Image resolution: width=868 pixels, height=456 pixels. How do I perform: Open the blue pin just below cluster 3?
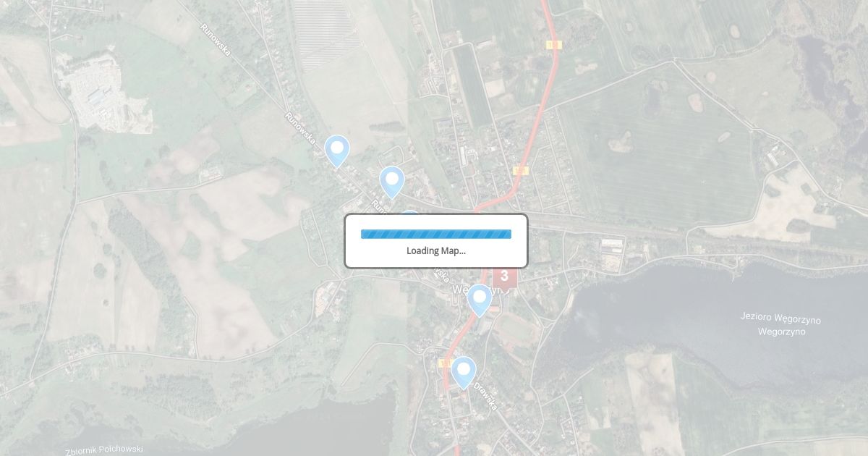pyautogui.click(x=480, y=300)
